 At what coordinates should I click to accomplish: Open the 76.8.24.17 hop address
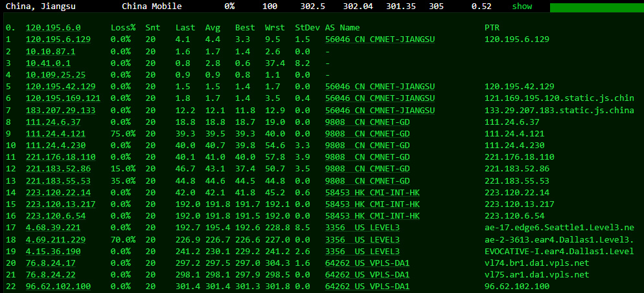51,263
